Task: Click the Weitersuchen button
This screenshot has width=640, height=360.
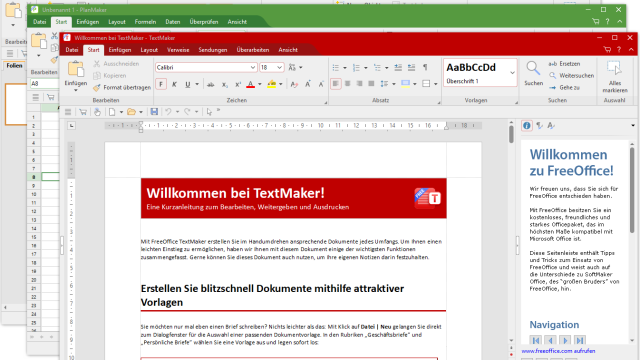Action: pos(571,76)
